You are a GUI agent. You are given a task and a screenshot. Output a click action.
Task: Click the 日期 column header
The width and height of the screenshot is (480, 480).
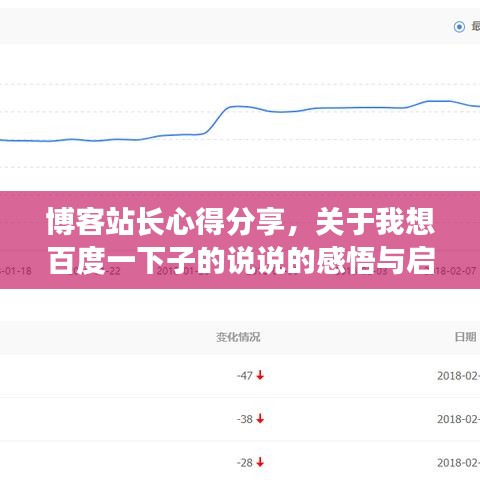point(465,337)
